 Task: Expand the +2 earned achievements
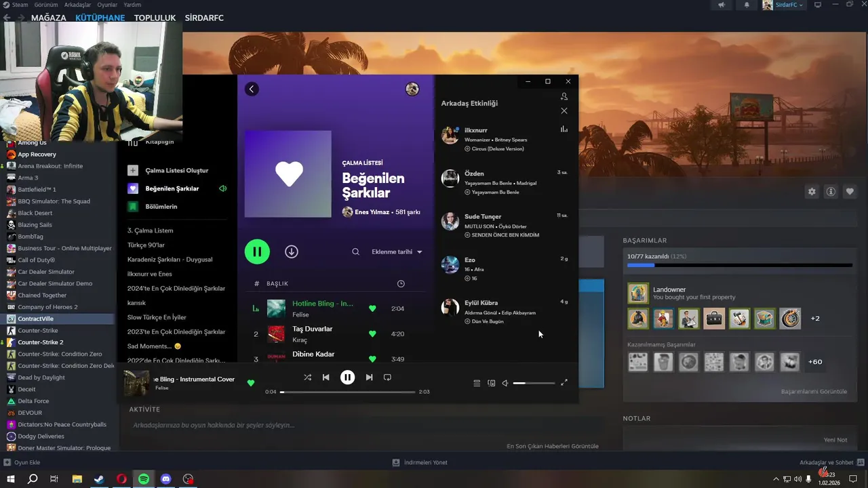pos(815,319)
